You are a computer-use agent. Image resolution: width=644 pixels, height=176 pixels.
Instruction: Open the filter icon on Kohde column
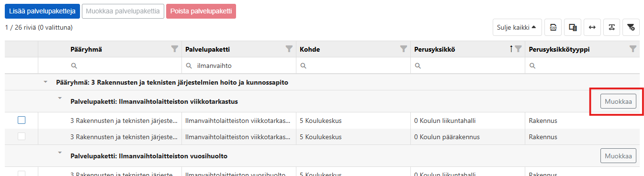pos(404,49)
